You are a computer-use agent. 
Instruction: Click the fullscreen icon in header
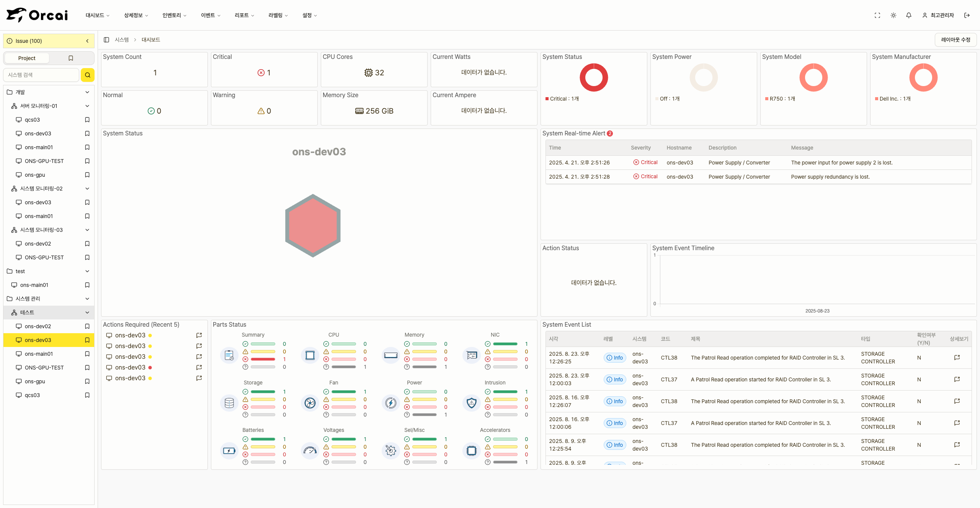(x=877, y=15)
